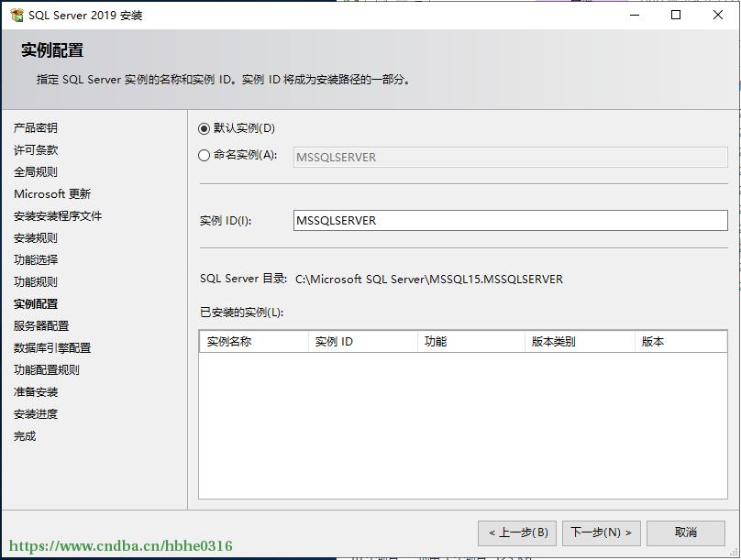Go back with 上一步(B) button
Screen dimensions: 741x560
click(x=517, y=533)
